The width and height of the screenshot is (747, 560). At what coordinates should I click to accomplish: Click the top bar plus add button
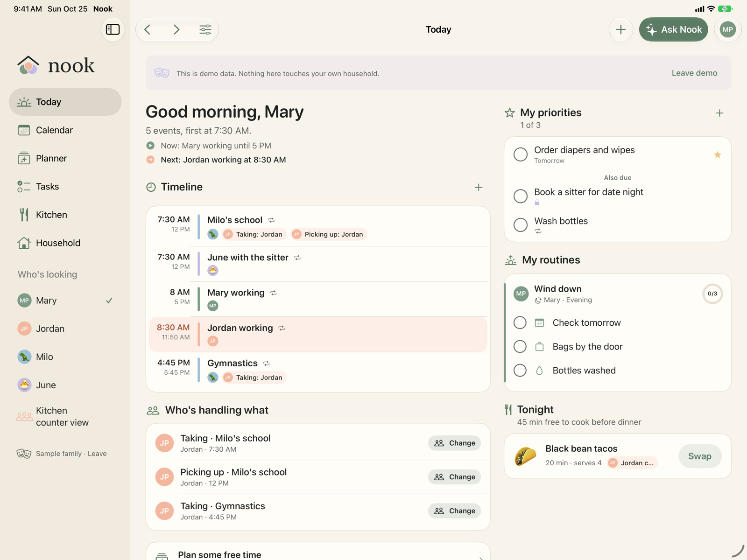(x=620, y=29)
